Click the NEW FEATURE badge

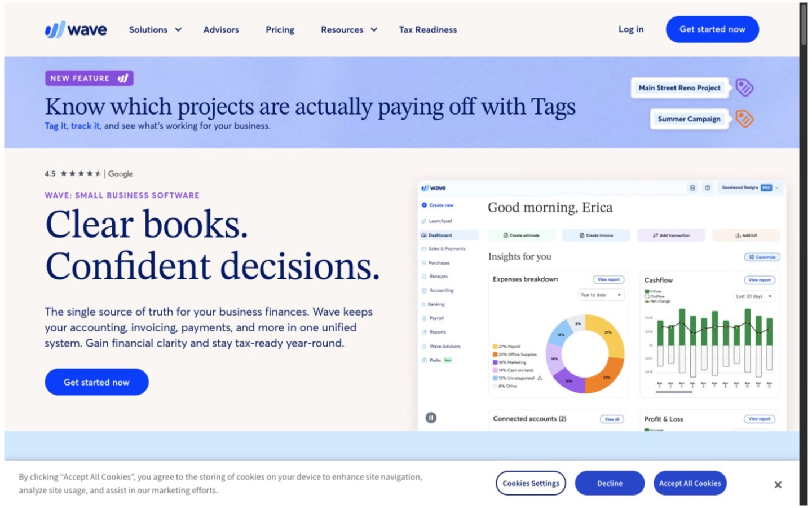[89, 78]
